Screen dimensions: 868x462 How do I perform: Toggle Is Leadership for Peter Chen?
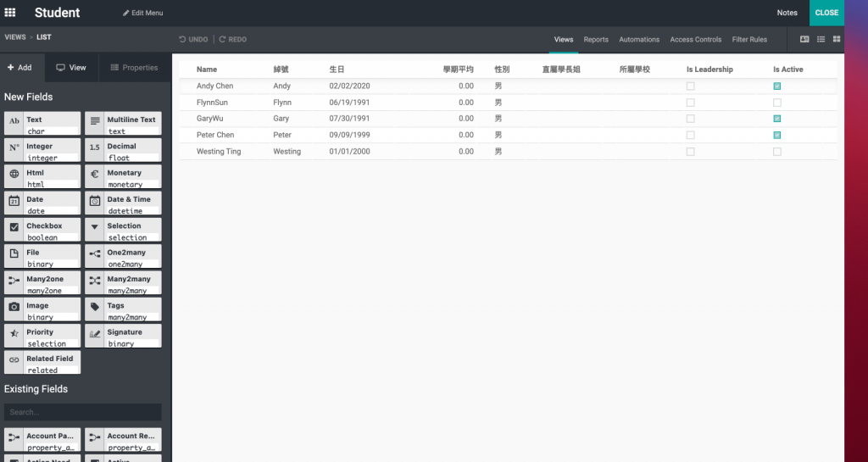pos(690,135)
